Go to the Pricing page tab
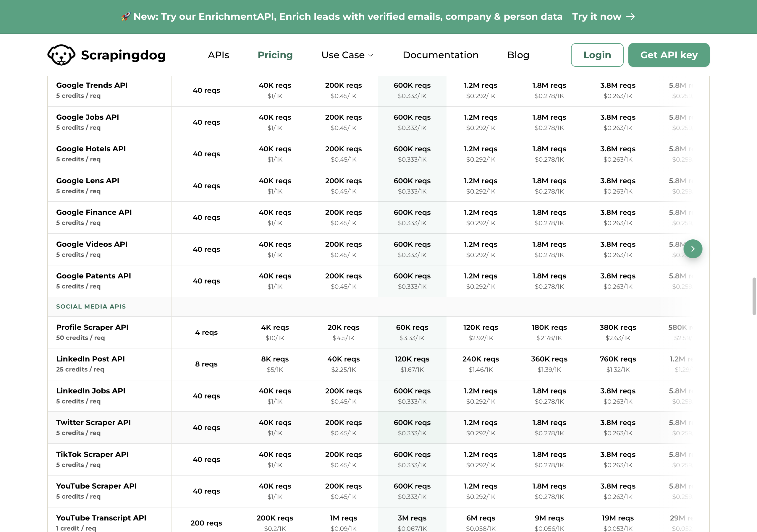757x532 pixels. pyautogui.click(x=275, y=55)
